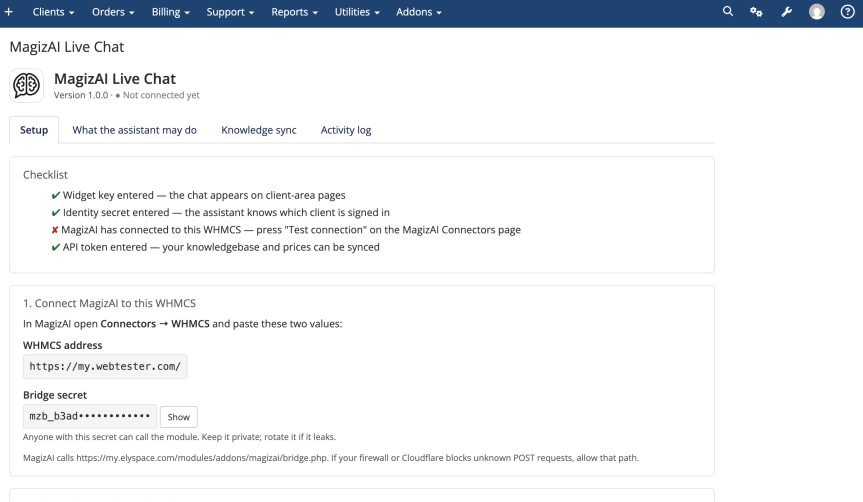Open the system settings gears icon
The height and width of the screenshot is (502, 863).
756,12
